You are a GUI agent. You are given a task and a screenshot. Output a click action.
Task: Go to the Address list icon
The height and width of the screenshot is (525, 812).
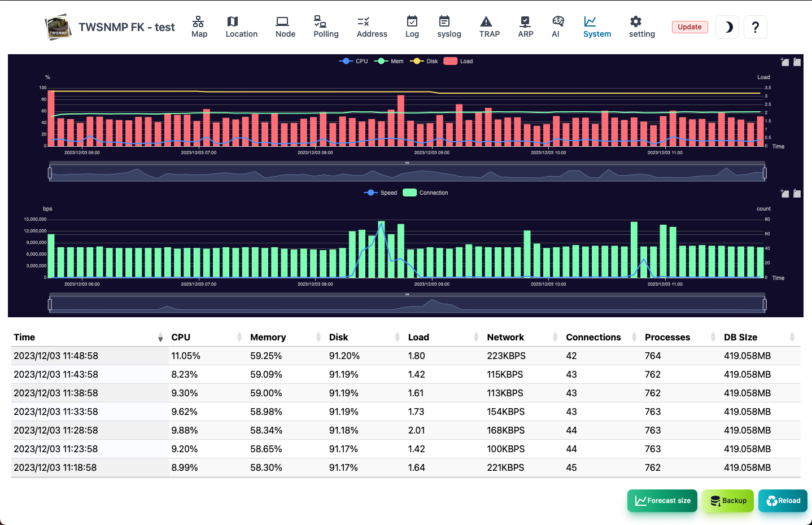[x=364, y=21]
